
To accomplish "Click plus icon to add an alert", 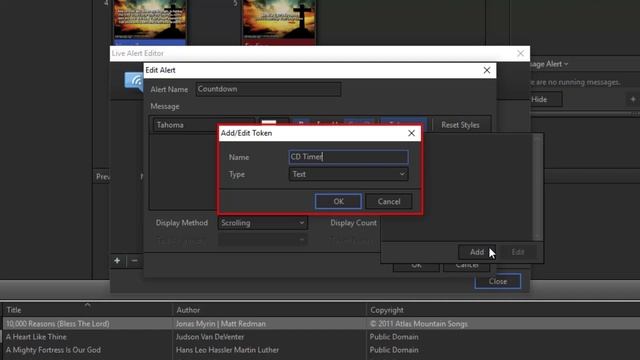I will 117,260.
